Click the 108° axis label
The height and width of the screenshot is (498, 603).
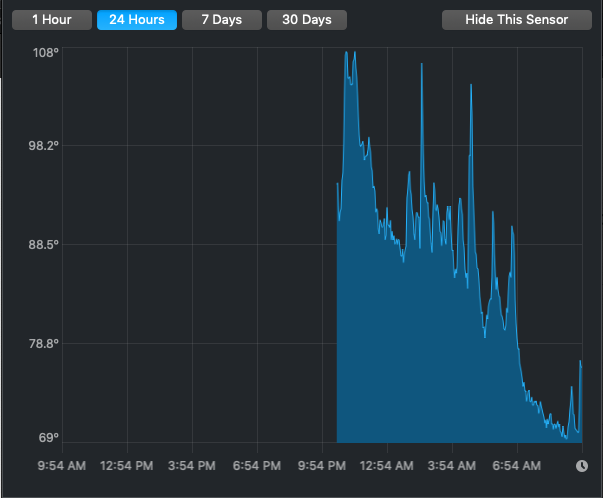(46, 53)
